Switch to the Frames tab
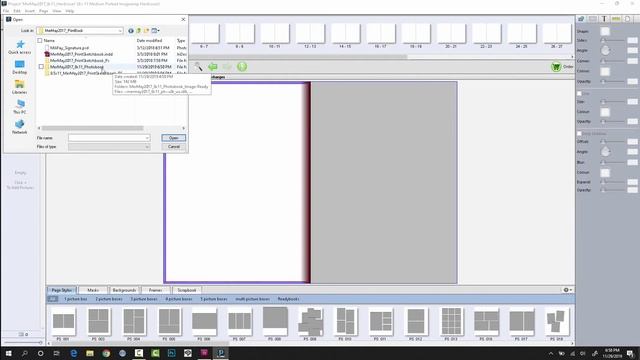 (156, 290)
